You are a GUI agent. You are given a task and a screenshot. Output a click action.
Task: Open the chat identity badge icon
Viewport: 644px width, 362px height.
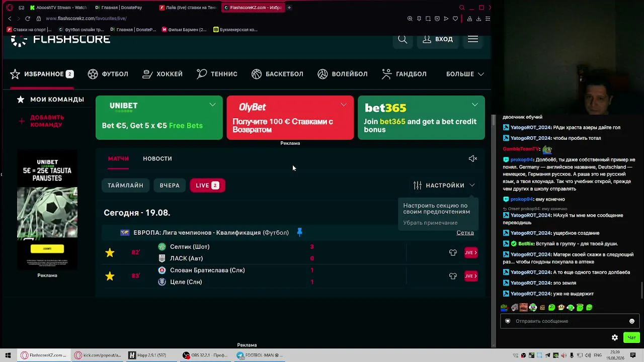[x=508, y=321]
